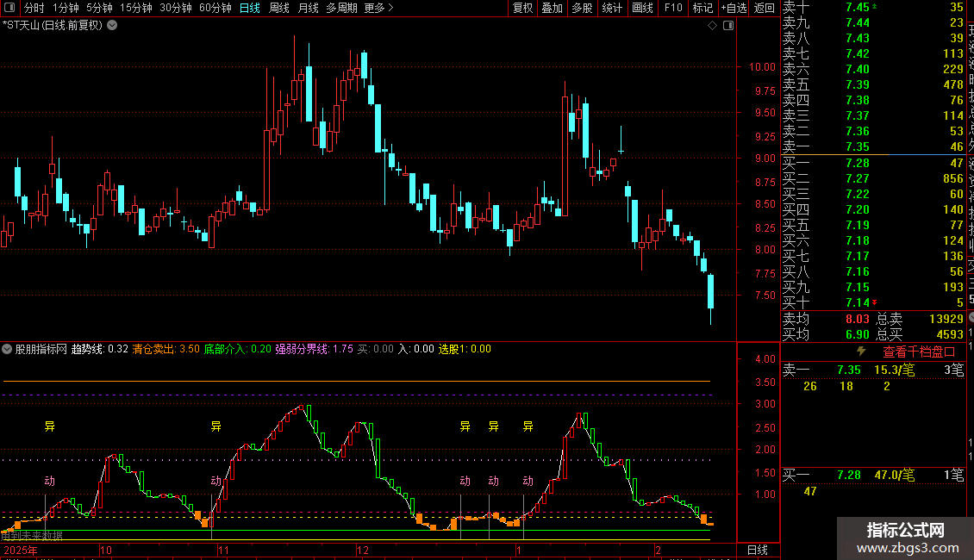974x560 pixels.
Task: Click the diamond icon above the price chart
Action: tap(713, 26)
